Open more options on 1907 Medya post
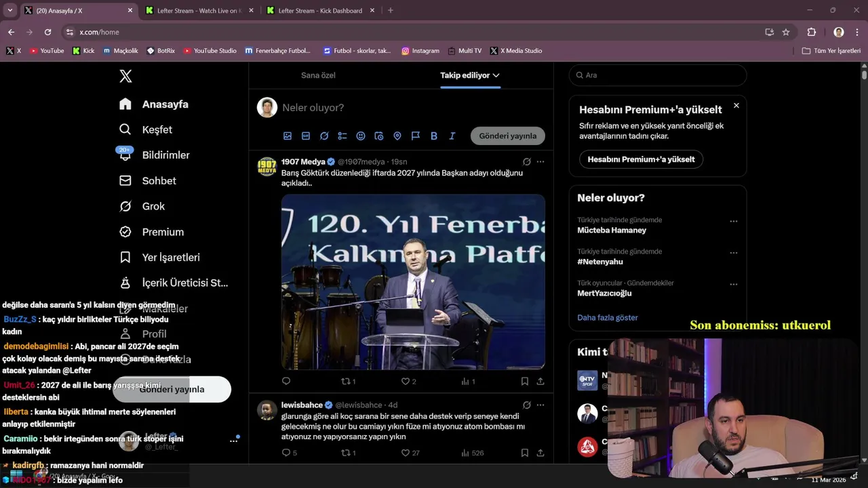The width and height of the screenshot is (868, 488). point(540,162)
